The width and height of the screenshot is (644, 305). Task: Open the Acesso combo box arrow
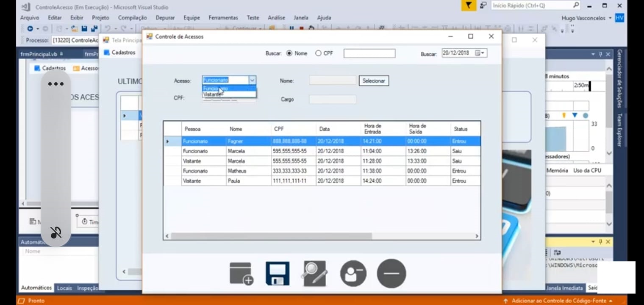[252, 80]
